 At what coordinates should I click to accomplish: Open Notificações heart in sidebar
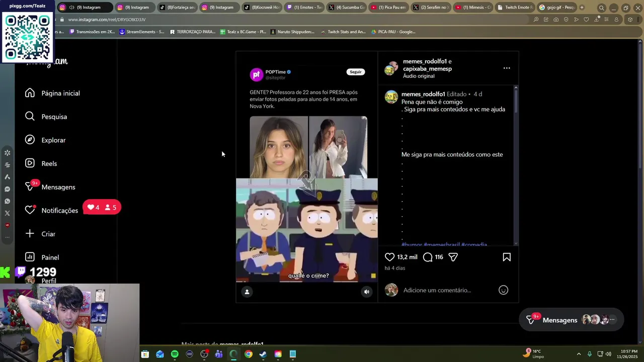point(52,210)
